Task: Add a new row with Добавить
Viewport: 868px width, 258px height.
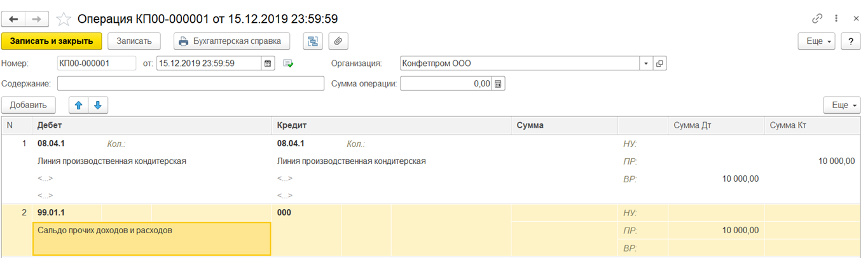Action: [x=29, y=105]
